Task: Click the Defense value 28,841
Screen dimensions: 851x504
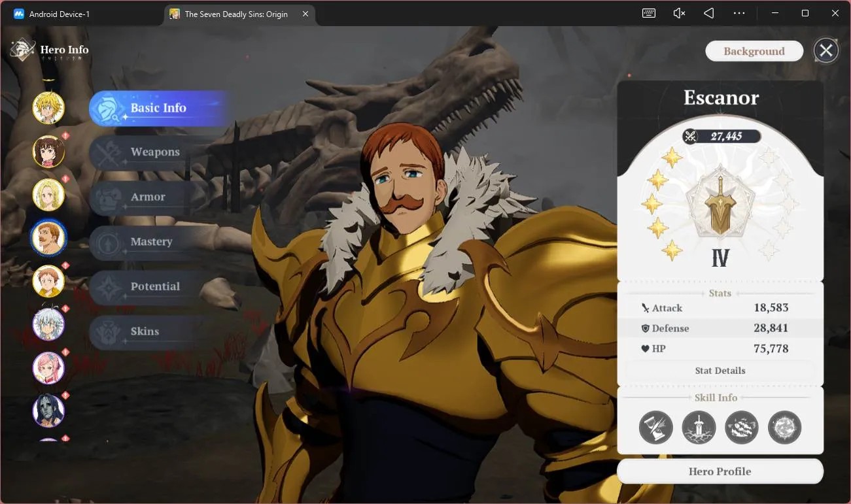Action: pyautogui.click(x=771, y=328)
